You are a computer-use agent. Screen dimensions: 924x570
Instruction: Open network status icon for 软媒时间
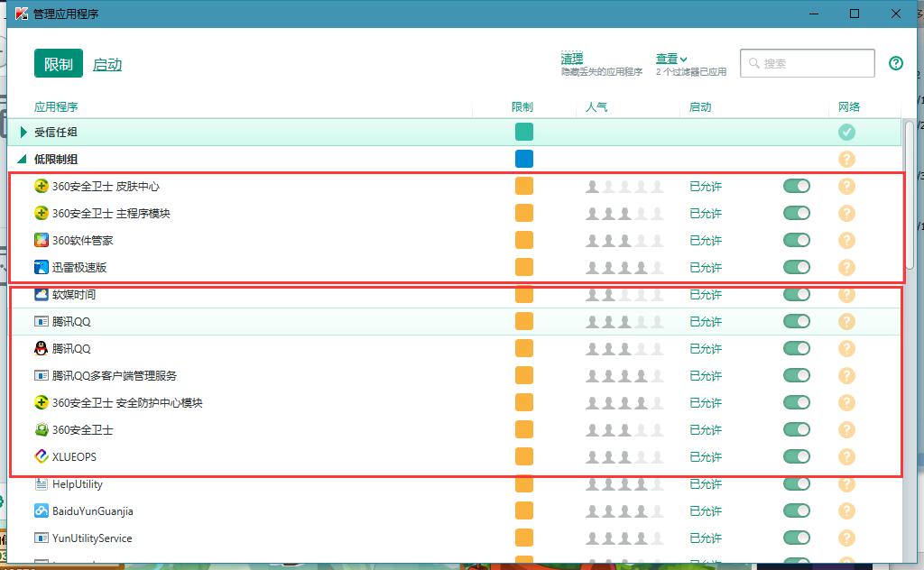(x=846, y=294)
